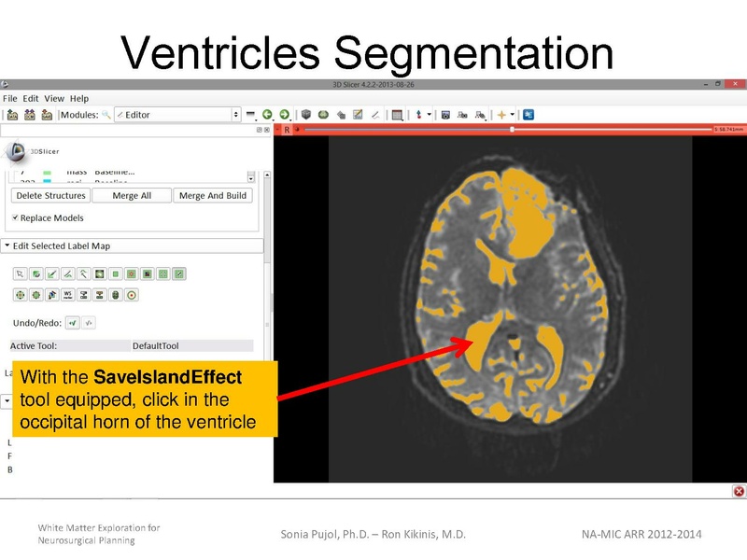747x560 pixels.
Task: Select the DefaultTool arrow in the Editor palette
Action: tap(19, 273)
